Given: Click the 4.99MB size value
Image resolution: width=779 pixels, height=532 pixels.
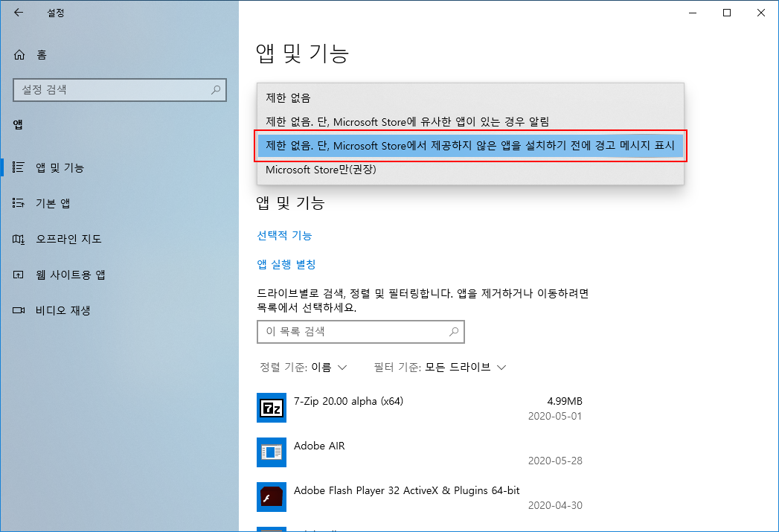Looking at the screenshot, I should (x=565, y=401).
